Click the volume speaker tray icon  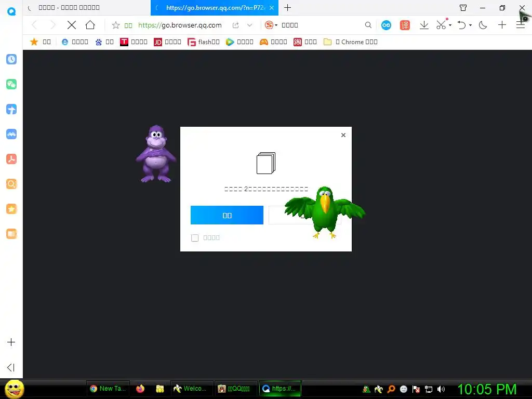[441, 389]
